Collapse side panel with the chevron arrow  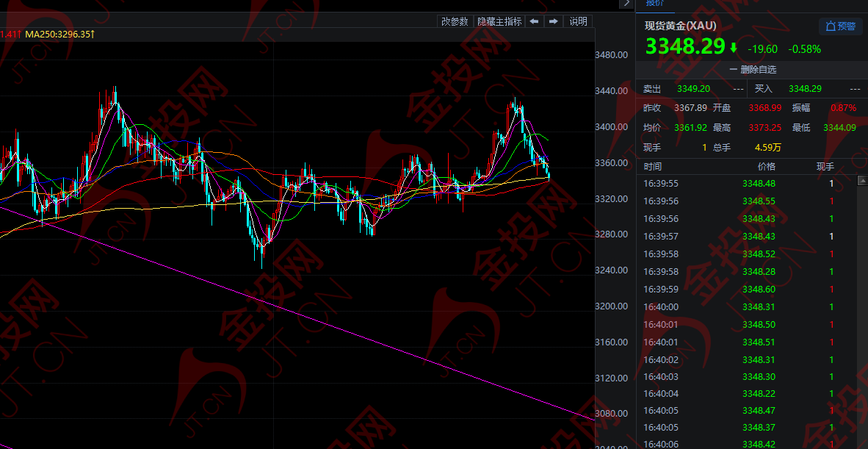(x=626, y=4)
